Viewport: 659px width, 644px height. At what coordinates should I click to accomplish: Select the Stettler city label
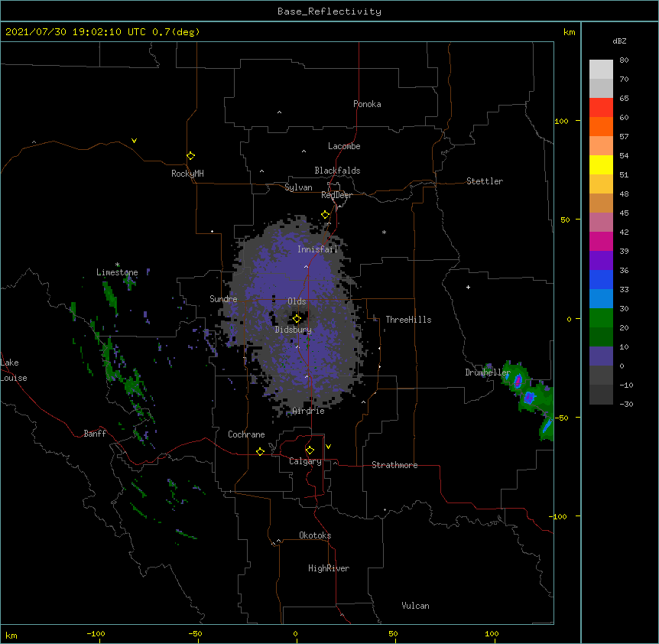pos(485,181)
